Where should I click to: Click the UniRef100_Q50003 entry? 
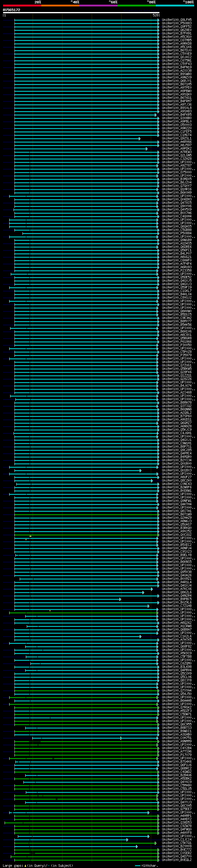coord(177,125)
